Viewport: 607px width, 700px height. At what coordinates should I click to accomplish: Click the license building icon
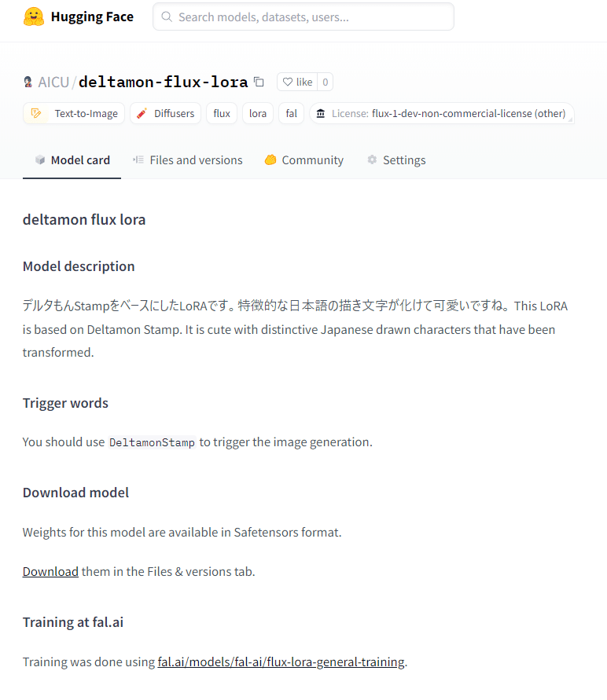321,113
